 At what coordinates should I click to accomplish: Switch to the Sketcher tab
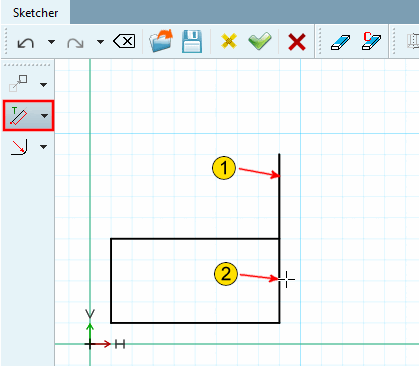35,13
